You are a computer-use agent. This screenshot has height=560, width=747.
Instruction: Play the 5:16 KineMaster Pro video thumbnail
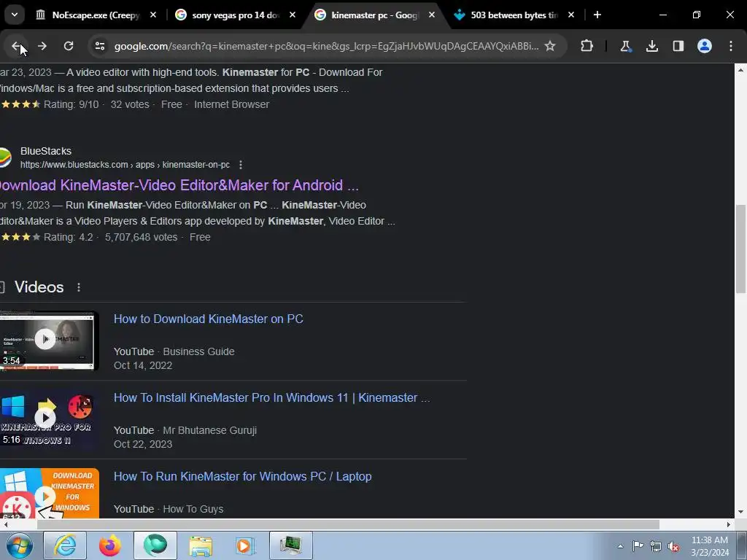pos(49,419)
